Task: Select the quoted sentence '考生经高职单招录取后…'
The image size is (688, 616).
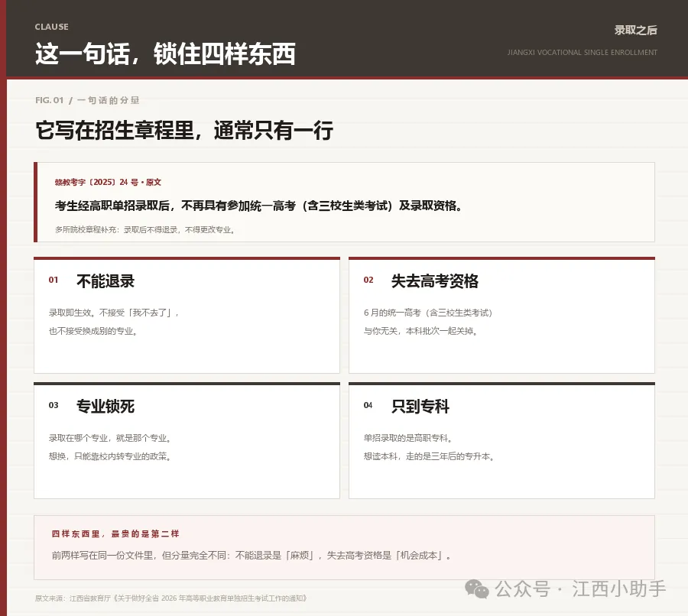Action: pyautogui.click(x=258, y=206)
